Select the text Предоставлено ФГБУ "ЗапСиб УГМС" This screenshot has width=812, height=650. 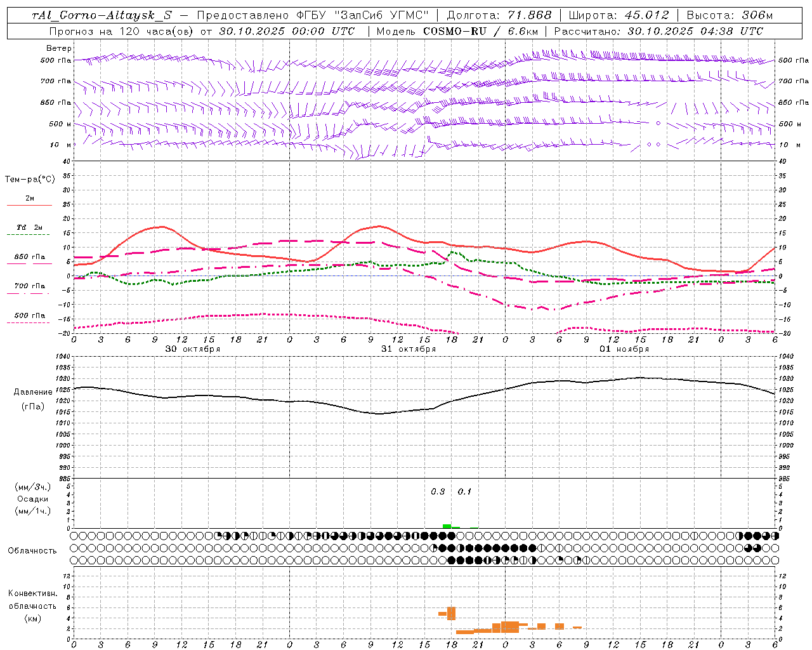pos(313,16)
